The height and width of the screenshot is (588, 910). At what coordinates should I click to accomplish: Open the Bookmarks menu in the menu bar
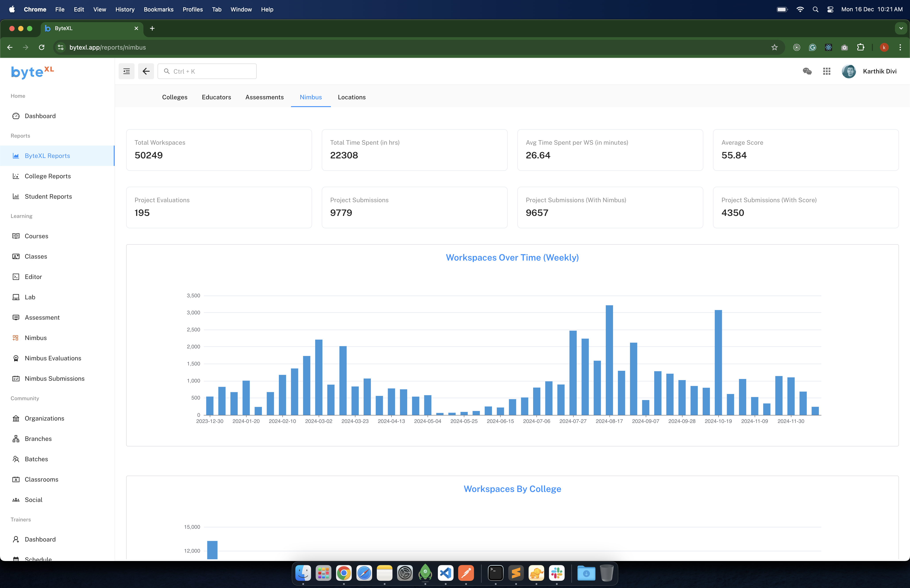[x=158, y=10]
